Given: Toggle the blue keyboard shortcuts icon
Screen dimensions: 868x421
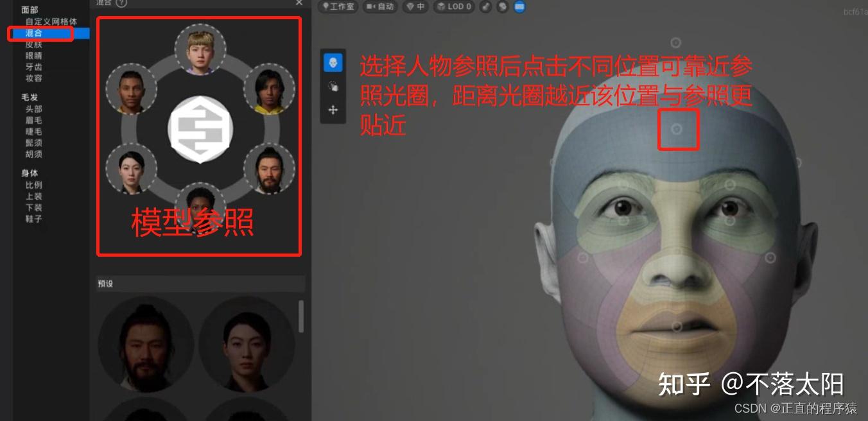Looking at the screenshot, I should click(519, 6).
